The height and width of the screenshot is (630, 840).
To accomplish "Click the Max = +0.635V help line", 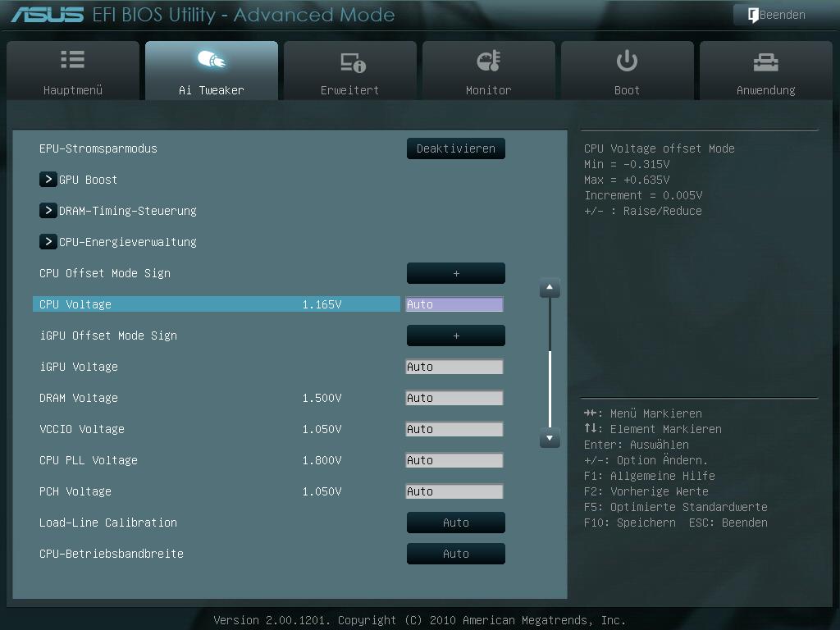I will click(627, 180).
